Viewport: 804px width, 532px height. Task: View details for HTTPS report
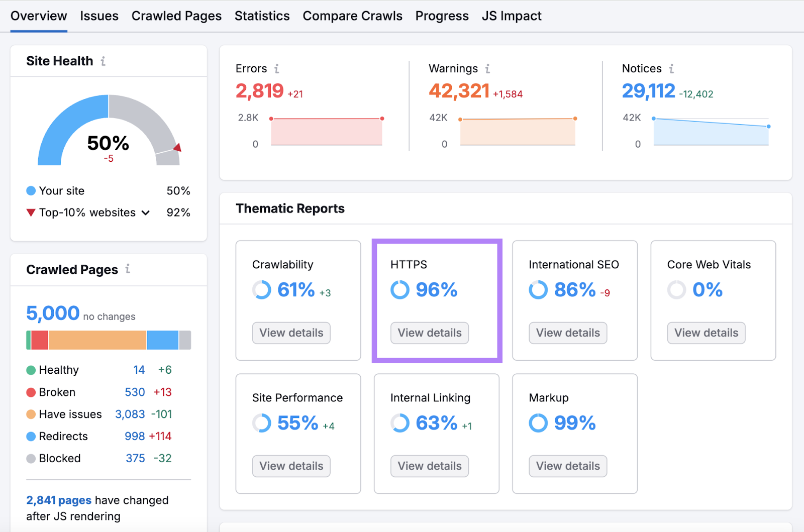430,333
